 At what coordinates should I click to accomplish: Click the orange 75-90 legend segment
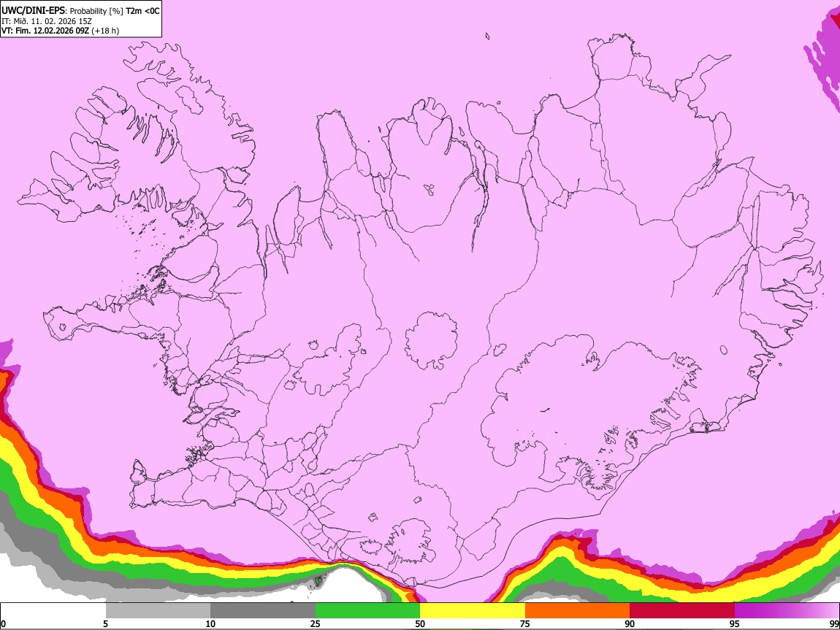577,611
